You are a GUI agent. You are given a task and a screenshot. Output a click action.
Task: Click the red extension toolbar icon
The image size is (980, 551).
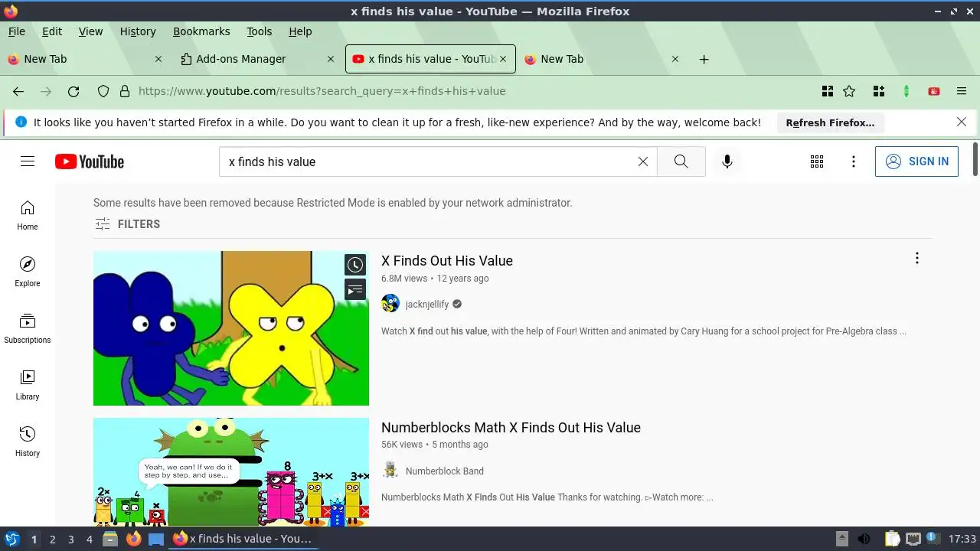click(x=934, y=91)
